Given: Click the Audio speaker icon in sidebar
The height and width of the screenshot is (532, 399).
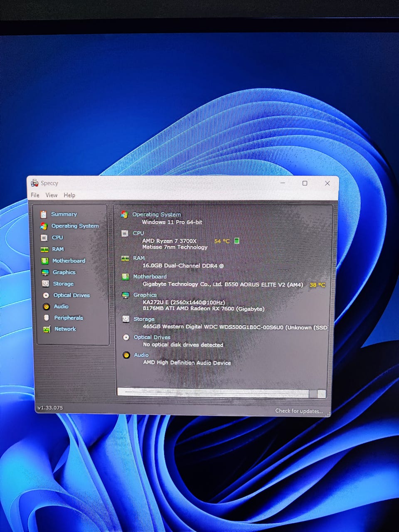Looking at the screenshot, I should tap(46, 307).
